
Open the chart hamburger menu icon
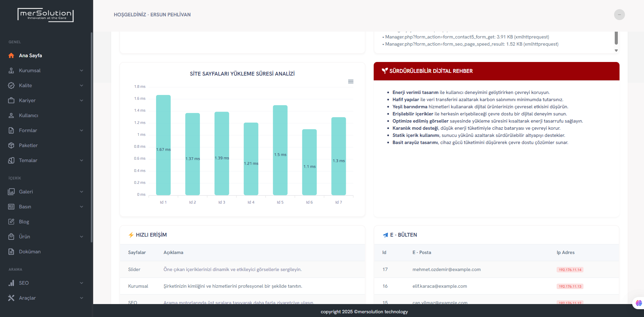(351, 82)
